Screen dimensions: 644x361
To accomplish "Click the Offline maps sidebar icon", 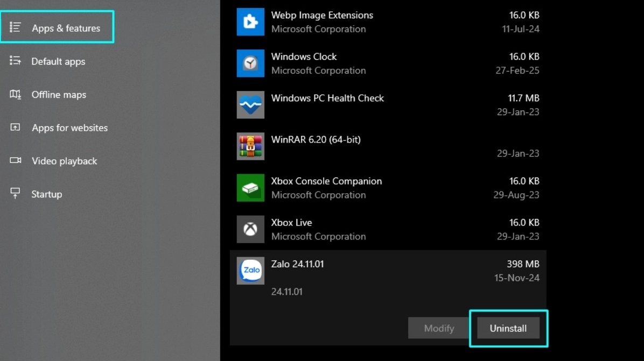I will (x=15, y=94).
